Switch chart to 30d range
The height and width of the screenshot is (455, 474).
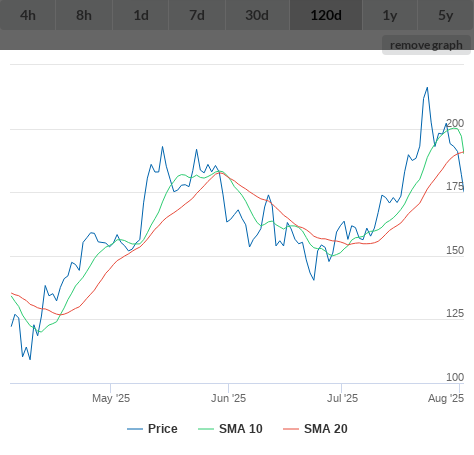[257, 15]
